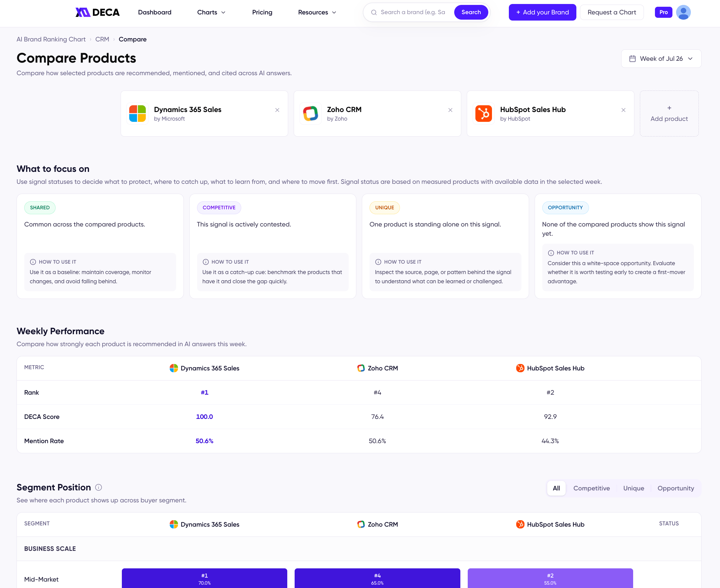Click info icon in COMPETITIVE how-to box

(206, 262)
